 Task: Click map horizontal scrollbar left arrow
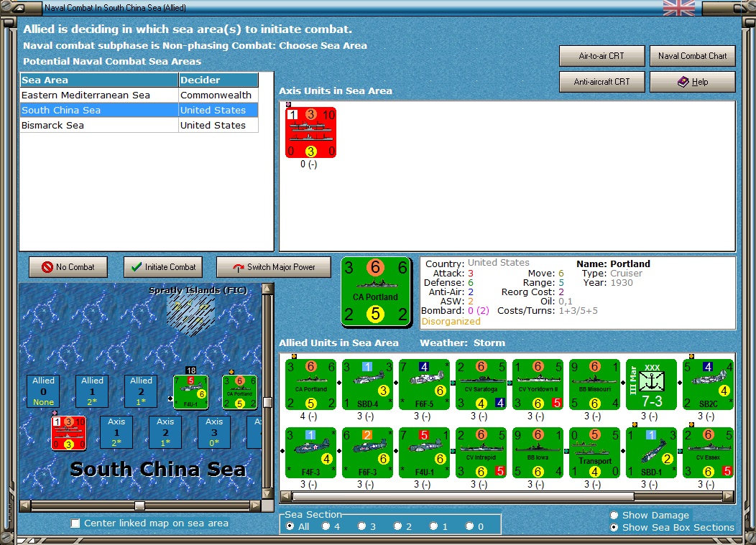tap(25, 506)
